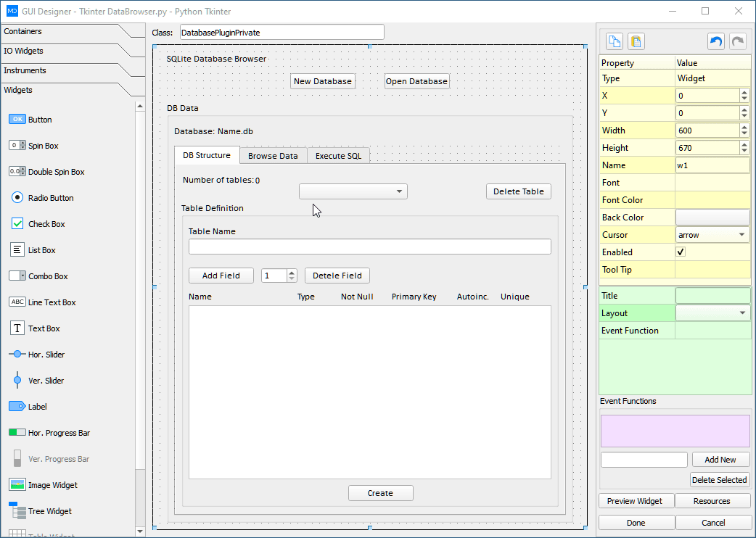
Task: Uncheck the Enabled property checkbox
Action: [x=681, y=252]
